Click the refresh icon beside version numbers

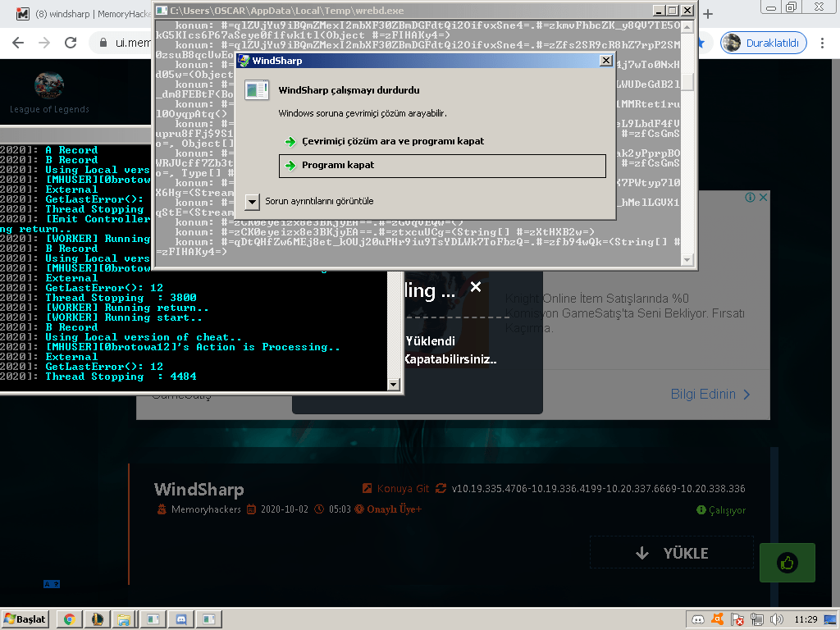[441, 489]
